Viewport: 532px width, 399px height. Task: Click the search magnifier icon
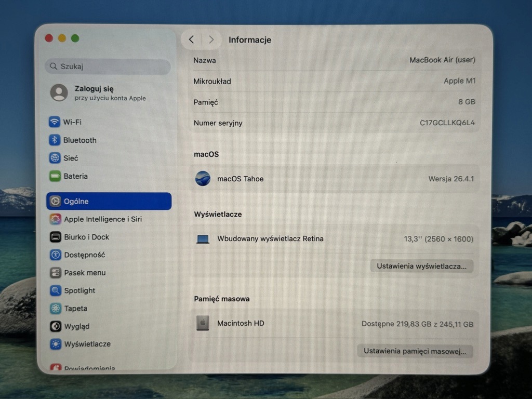54,66
